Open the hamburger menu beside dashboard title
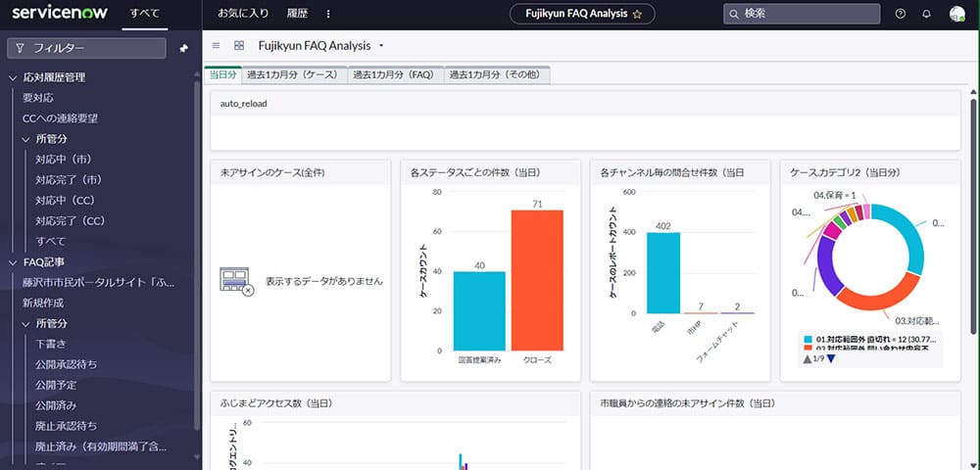 click(x=217, y=46)
